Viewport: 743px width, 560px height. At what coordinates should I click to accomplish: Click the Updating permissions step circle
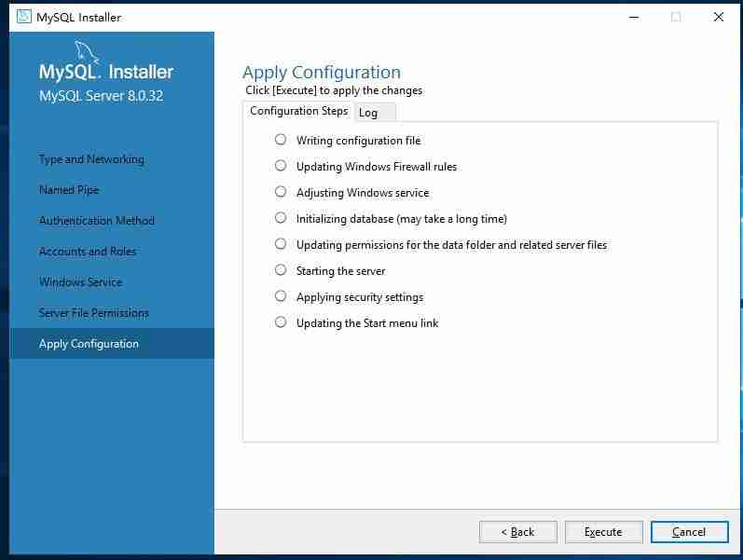point(281,244)
